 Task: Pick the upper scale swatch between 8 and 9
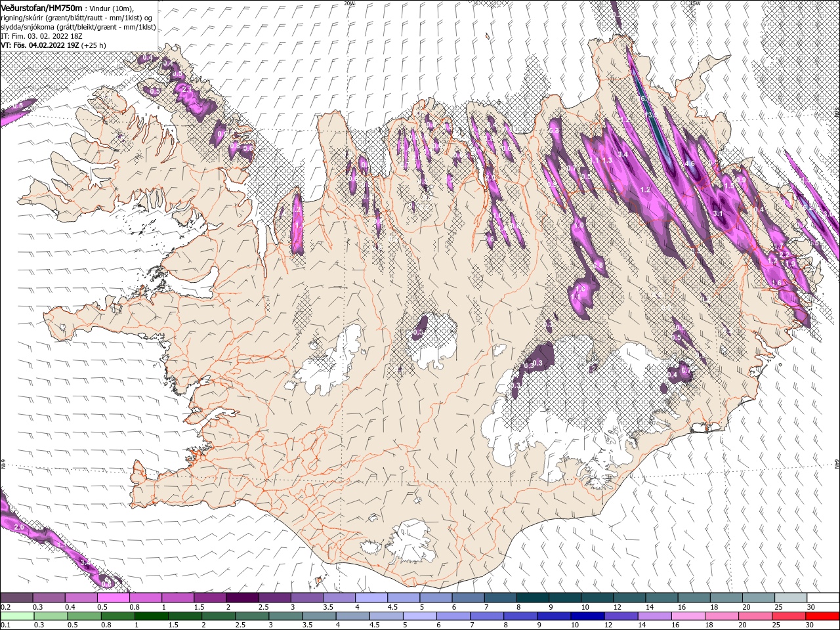pyautogui.click(x=532, y=597)
